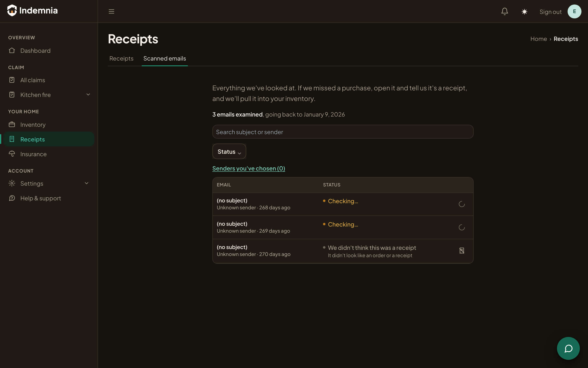Click the not-a-receipt icon on 270 days row
Screen dimensions: 588x368
(x=462, y=251)
